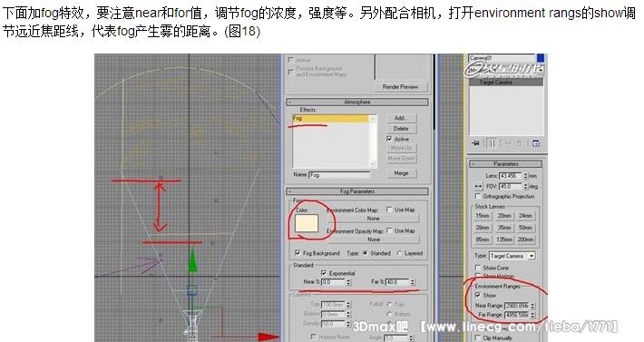Click the Near % spinner arrows
Viewport: 644px width, 342px height.
click(x=348, y=282)
